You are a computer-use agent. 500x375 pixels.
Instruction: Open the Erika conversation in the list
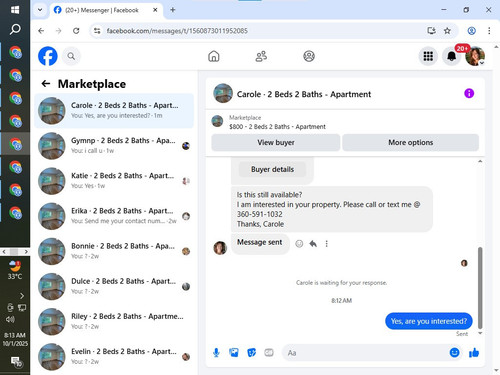coord(114,216)
